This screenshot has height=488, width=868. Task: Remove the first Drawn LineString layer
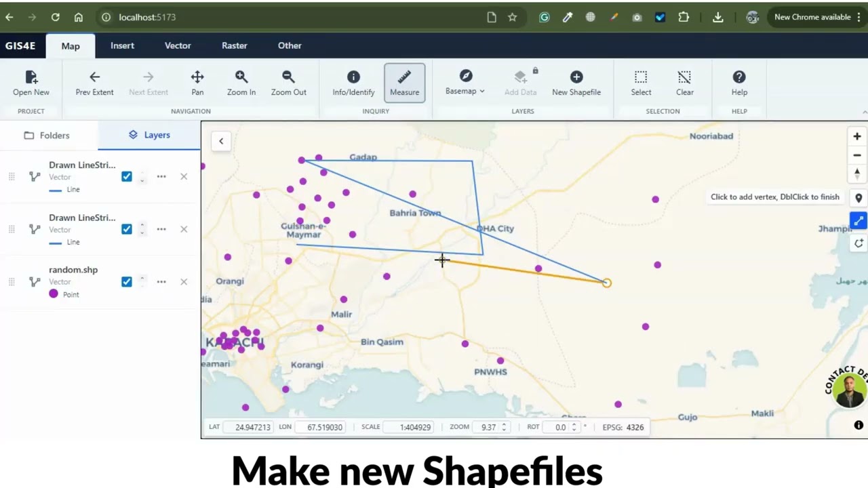(184, 176)
